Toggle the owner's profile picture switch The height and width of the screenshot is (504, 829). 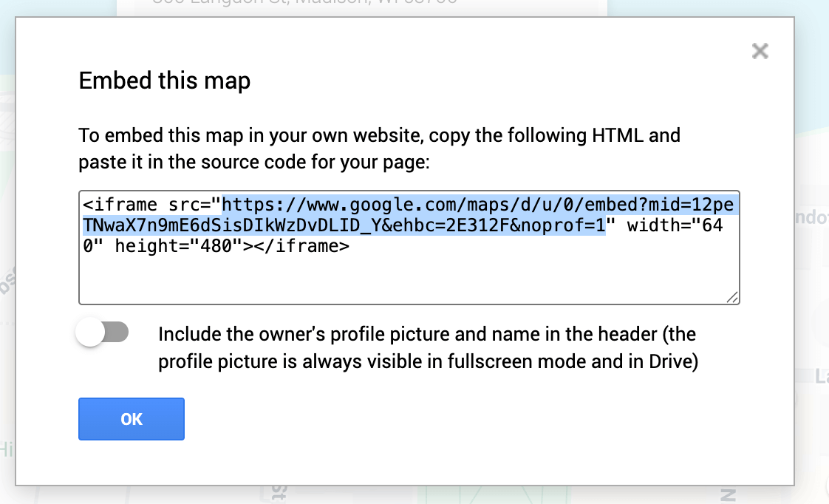coord(103,333)
